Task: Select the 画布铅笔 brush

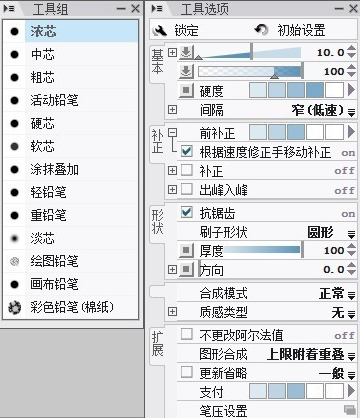Action: click(71, 284)
